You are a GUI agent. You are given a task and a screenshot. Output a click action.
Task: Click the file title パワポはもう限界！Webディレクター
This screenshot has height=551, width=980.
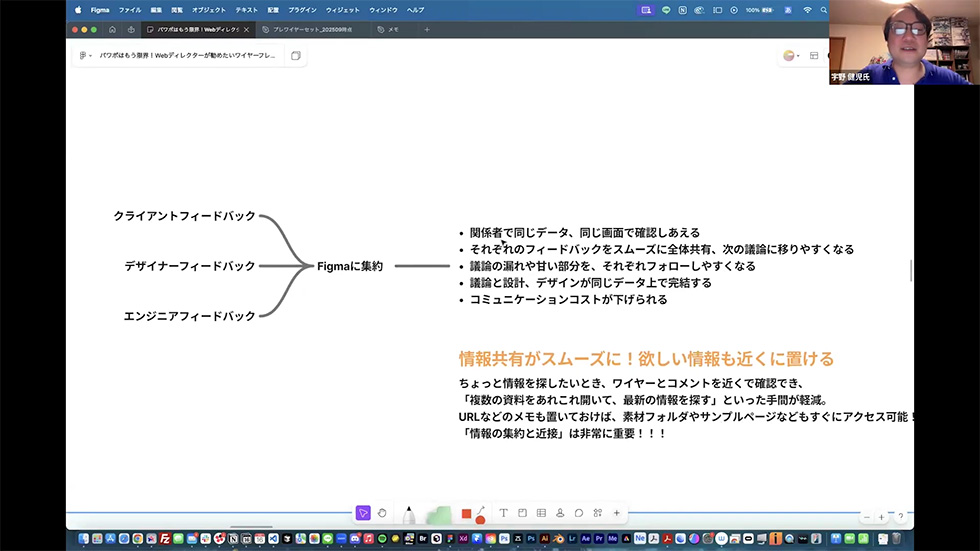point(188,56)
